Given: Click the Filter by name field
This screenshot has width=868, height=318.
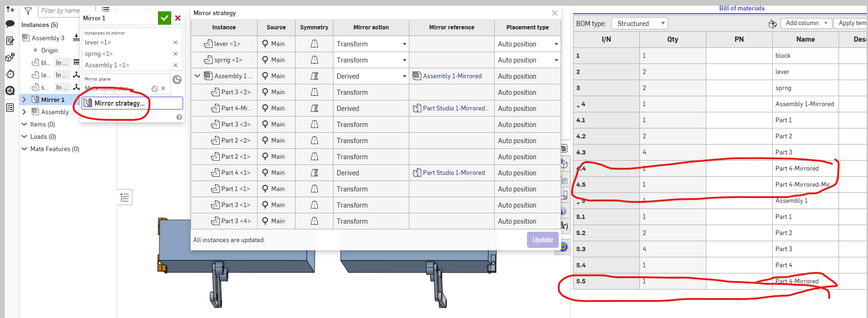Looking at the screenshot, I should pyautogui.click(x=59, y=10).
